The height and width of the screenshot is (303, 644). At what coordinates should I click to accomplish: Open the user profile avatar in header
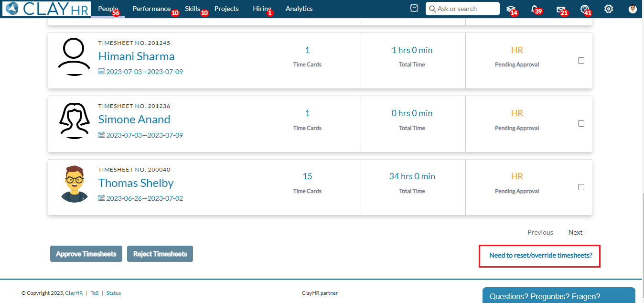(x=633, y=9)
